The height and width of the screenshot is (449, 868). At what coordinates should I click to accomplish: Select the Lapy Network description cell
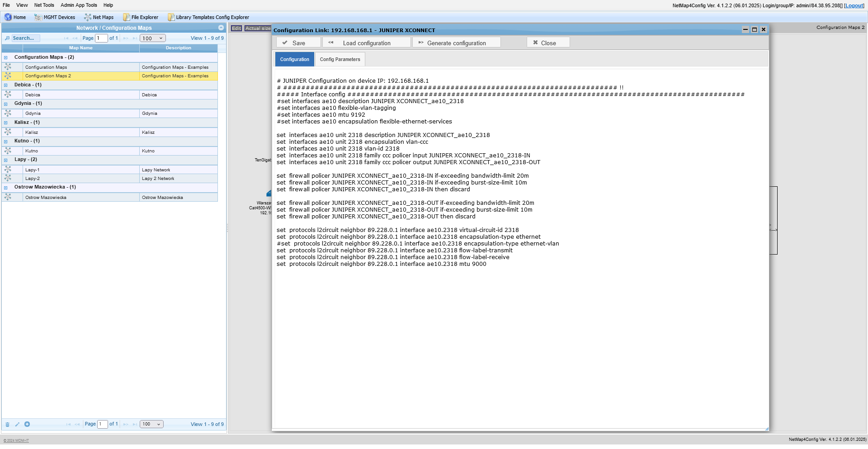click(x=179, y=170)
